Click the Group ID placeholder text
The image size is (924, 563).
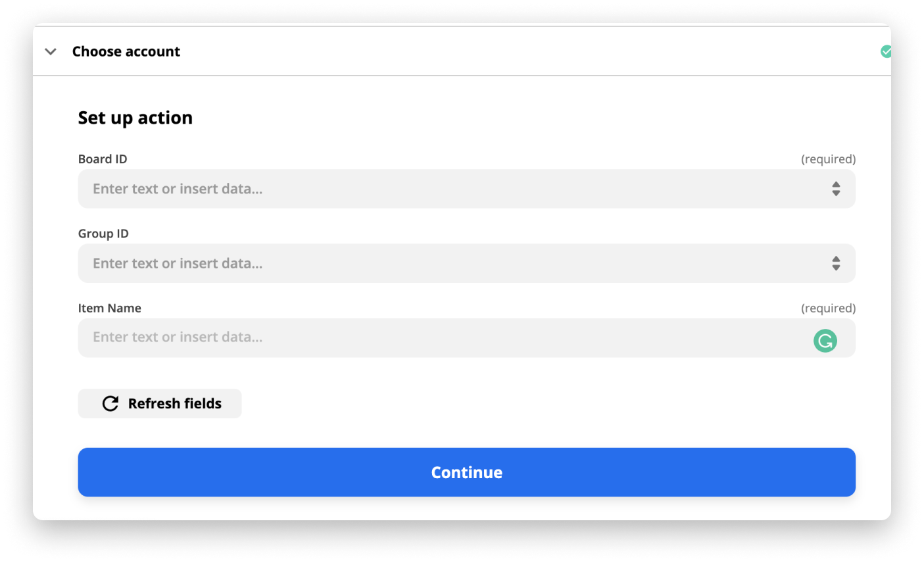point(178,264)
